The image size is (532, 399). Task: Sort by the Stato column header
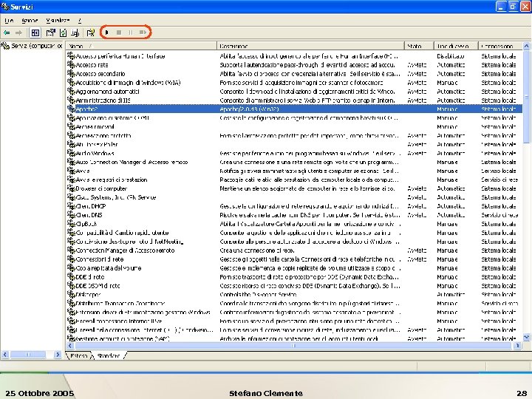click(x=419, y=46)
